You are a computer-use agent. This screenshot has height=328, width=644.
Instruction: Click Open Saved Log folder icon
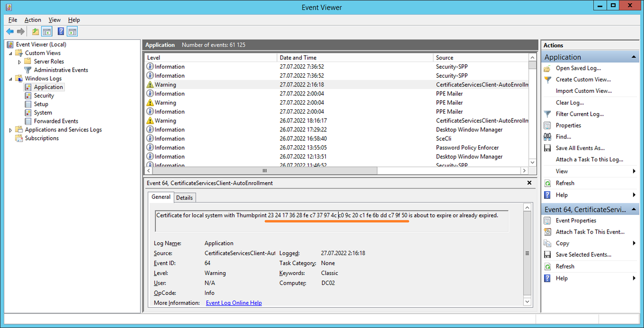547,68
